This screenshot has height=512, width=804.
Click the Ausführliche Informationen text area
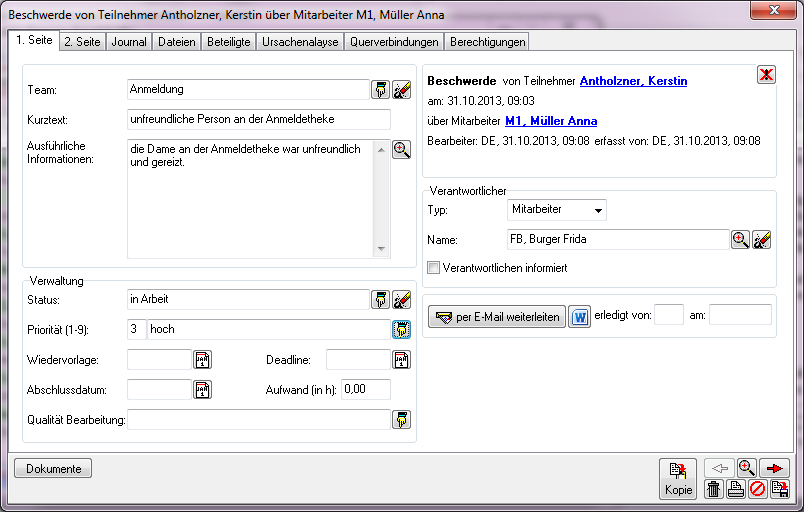tap(251, 199)
